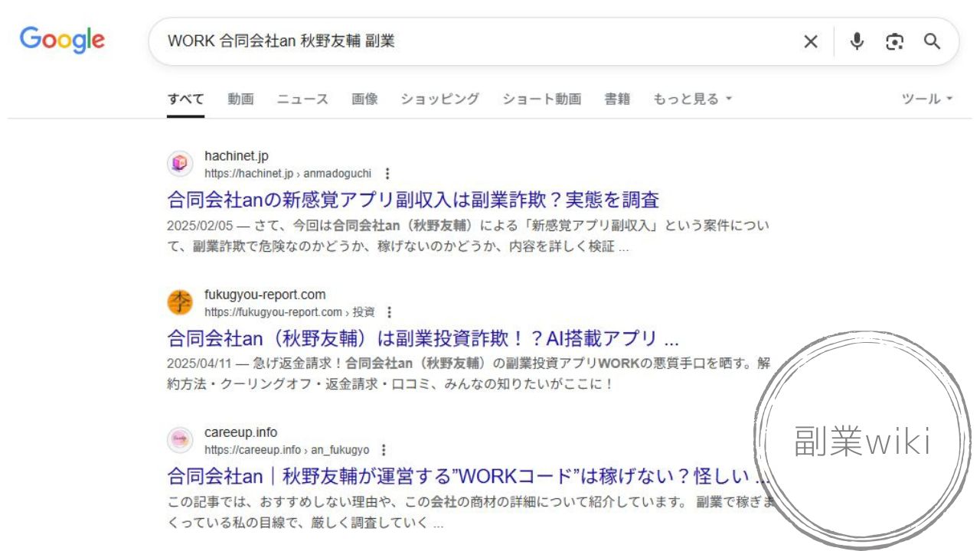
Task: Click the magnifier search icon
Action: pyautogui.click(x=932, y=41)
